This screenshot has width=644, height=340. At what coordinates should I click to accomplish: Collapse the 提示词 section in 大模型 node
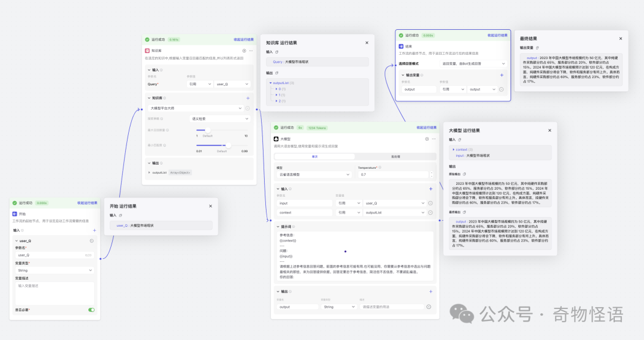coord(277,227)
